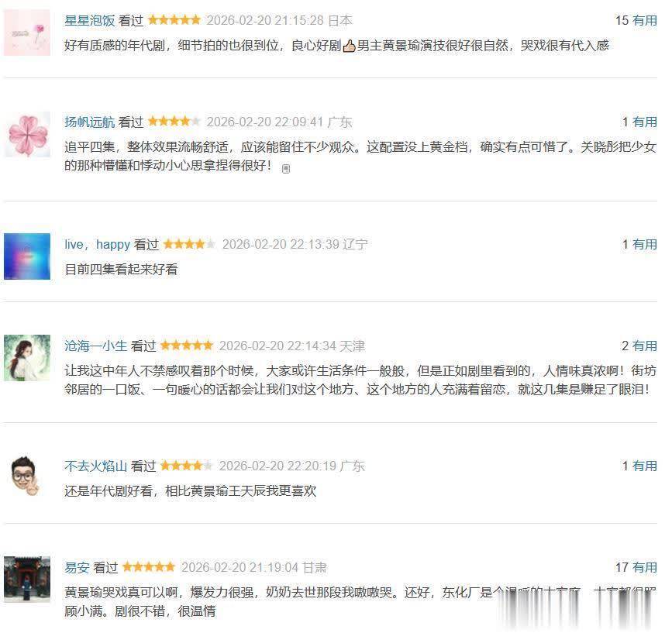Screen dimensions: 672x633
Task: Visit 星星泡饭's user profile link
Action: (90, 21)
